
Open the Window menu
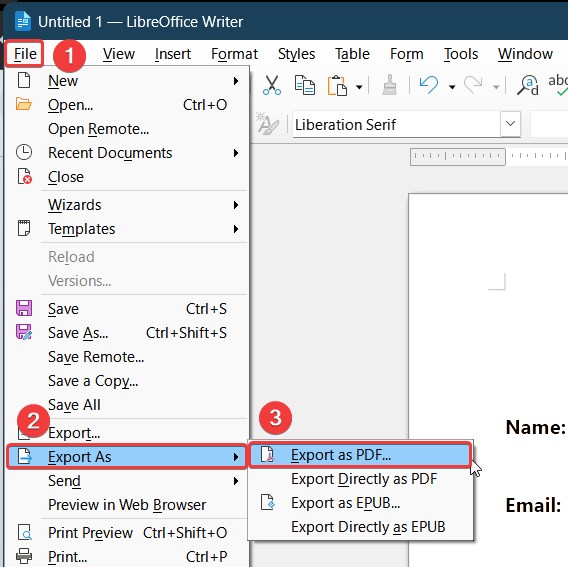[x=525, y=54]
